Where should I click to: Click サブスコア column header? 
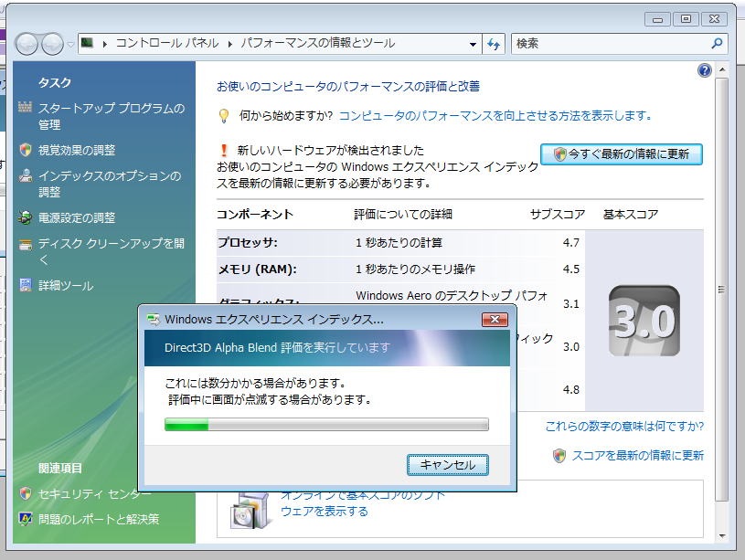(x=558, y=214)
